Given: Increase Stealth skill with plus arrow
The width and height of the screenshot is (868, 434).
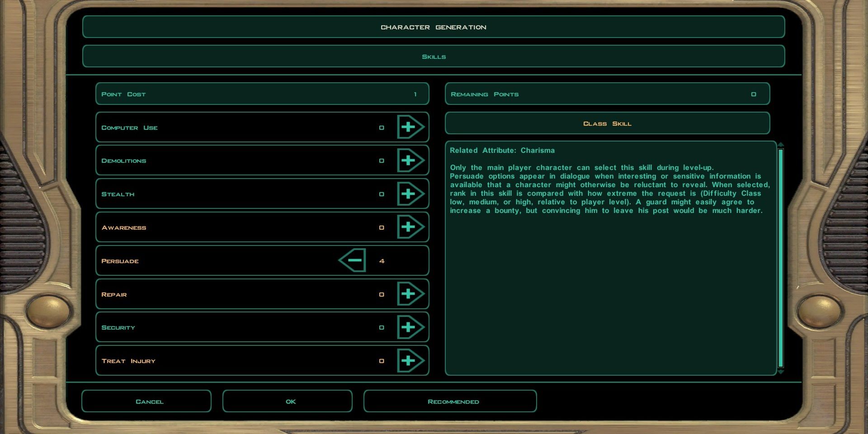Looking at the screenshot, I should [410, 194].
